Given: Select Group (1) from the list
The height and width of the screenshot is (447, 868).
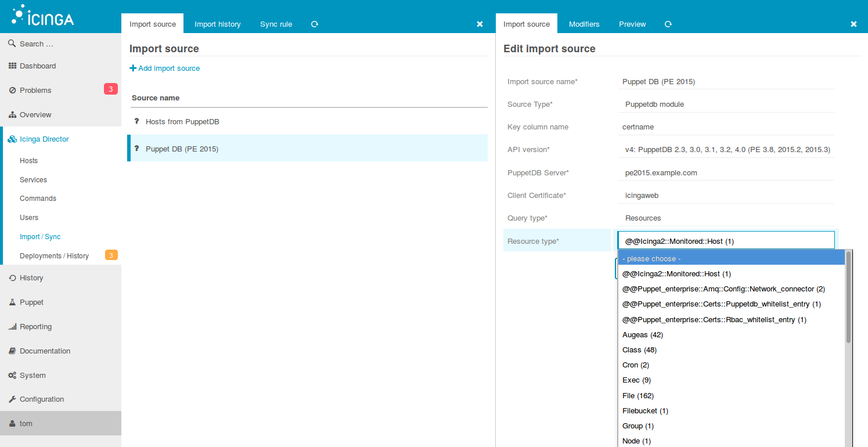Looking at the screenshot, I should 731,426.
